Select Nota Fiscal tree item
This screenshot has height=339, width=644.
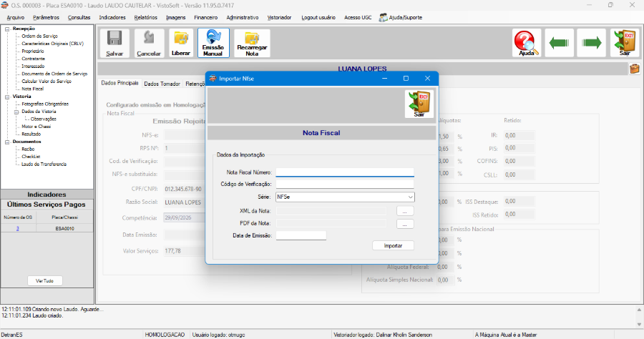pyautogui.click(x=32, y=89)
